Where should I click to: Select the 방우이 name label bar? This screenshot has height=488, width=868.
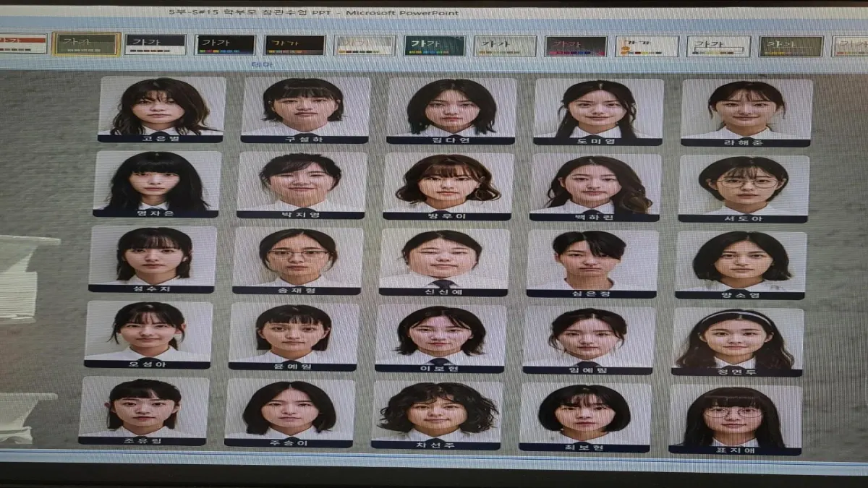coord(447,215)
